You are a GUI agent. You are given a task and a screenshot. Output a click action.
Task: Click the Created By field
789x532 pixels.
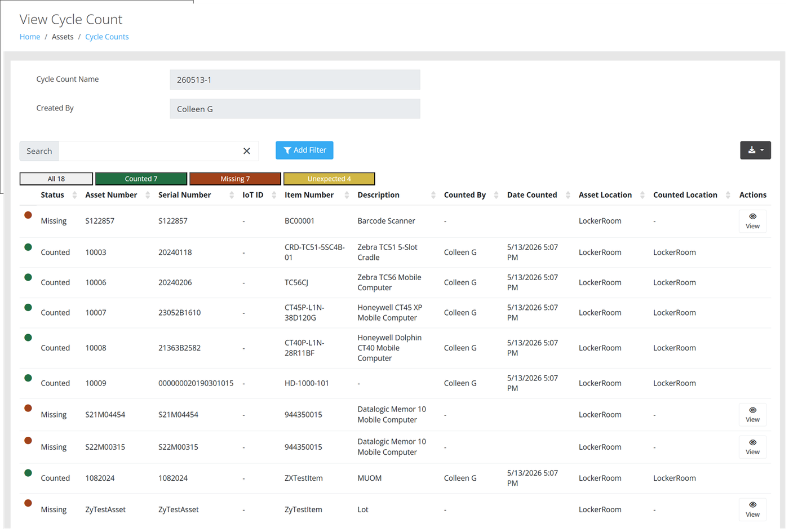point(295,109)
